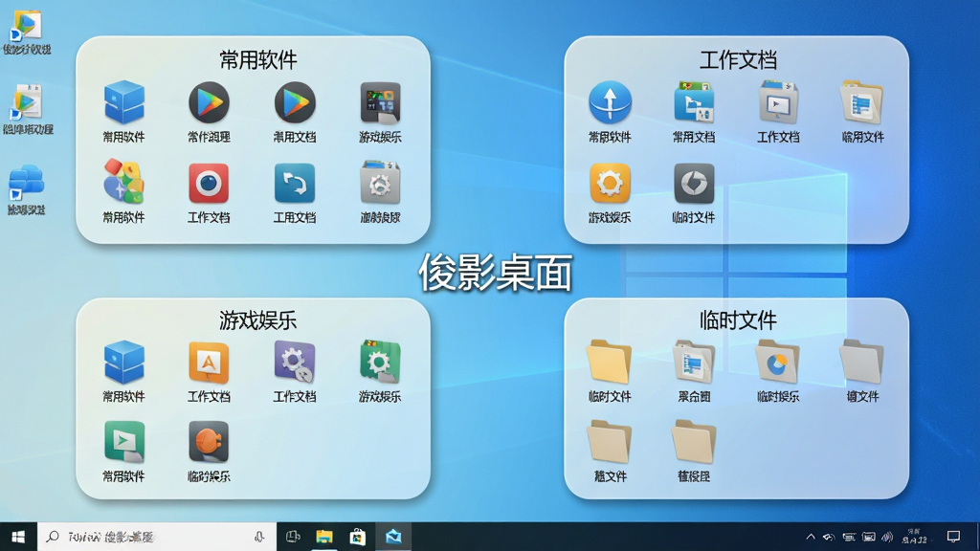Open Task View from the taskbar
This screenshot has width=980, height=551.
[293, 537]
